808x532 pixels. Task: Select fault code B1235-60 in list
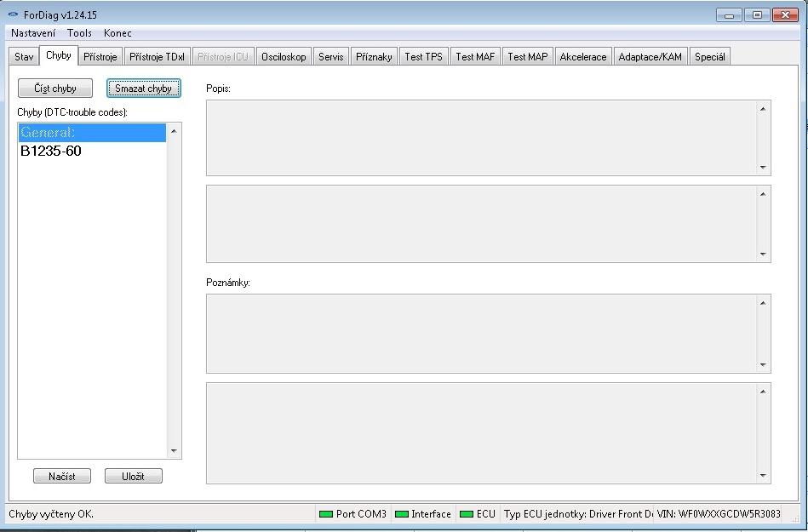click(x=51, y=152)
